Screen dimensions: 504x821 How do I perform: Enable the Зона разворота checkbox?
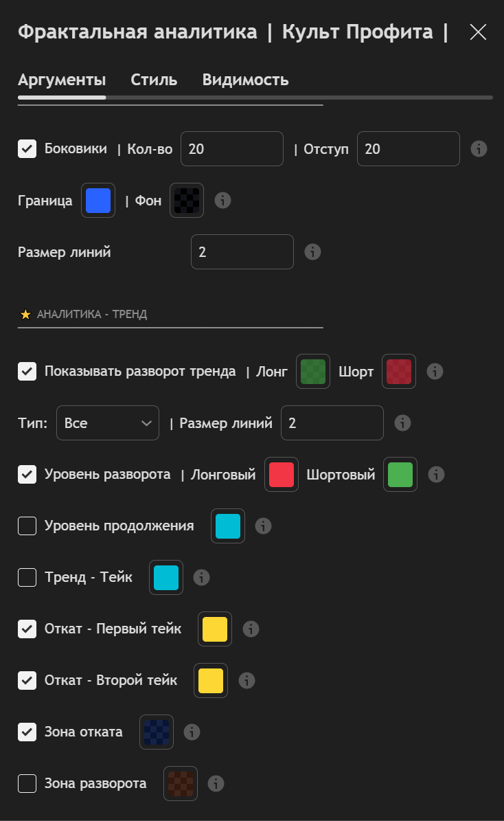click(x=27, y=783)
